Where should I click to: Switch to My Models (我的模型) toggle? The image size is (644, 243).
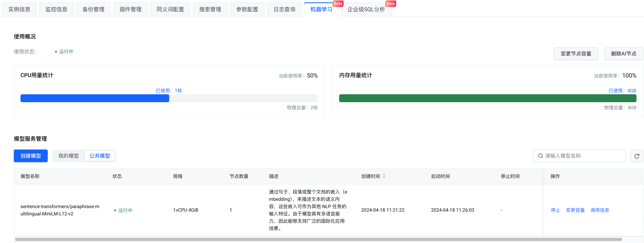pyautogui.click(x=68, y=156)
